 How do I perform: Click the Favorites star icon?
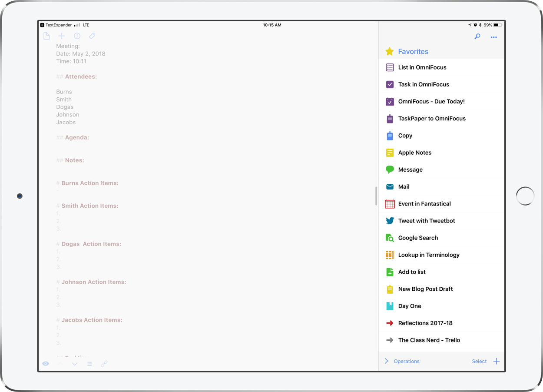click(390, 51)
